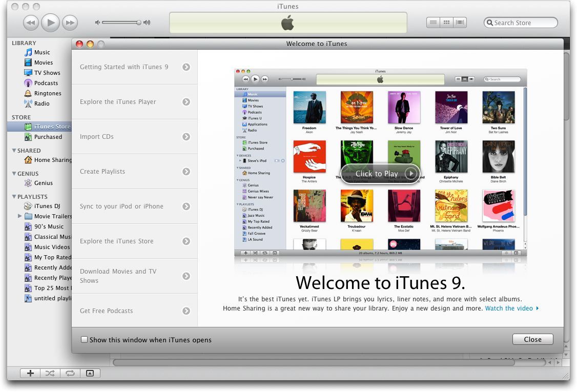The width and height of the screenshot is (577, 392).
Task: Click the horizontal scrollbar at the bottom
Action: pos(314,363)
